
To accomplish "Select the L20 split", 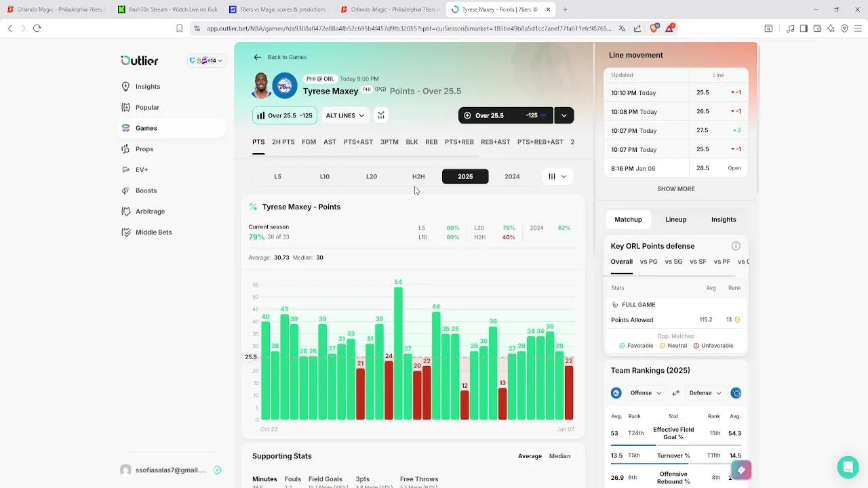I will click(x=372, y=176).
